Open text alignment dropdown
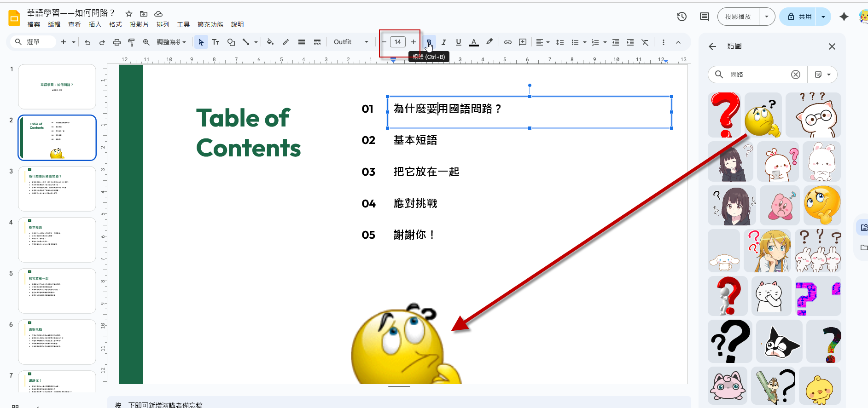The width and height of the screenshot is (868, 408). (543, 42)
